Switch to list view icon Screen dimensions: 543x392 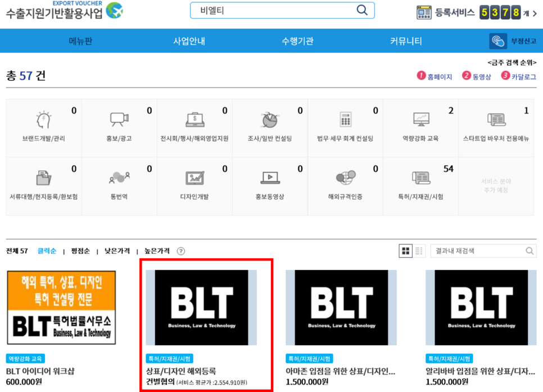419,251
